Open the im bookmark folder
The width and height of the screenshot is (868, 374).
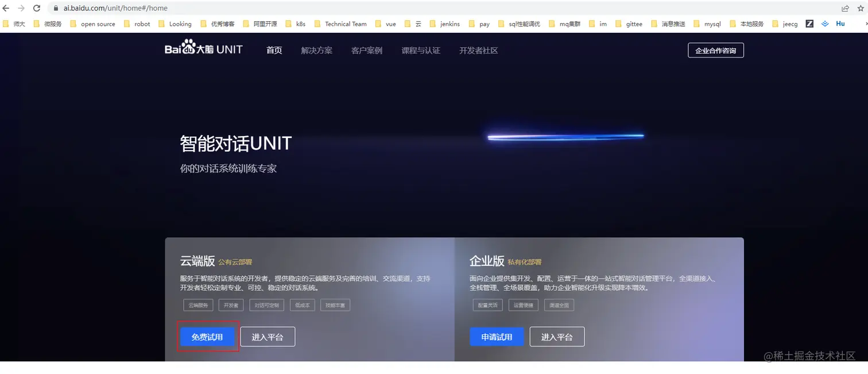coord(598,24)
